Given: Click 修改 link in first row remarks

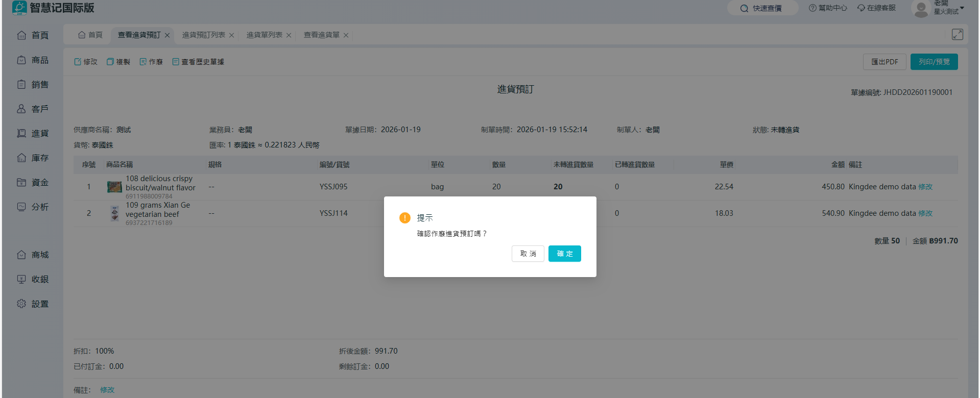Looking at the screenshot, I should [925, 187].
